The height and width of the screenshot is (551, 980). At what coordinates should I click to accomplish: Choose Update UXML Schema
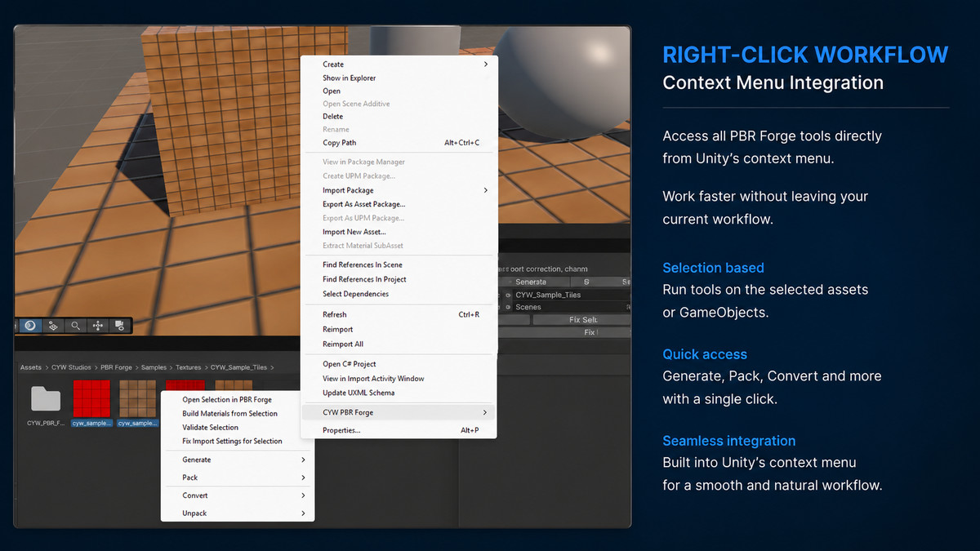(359, 393)
